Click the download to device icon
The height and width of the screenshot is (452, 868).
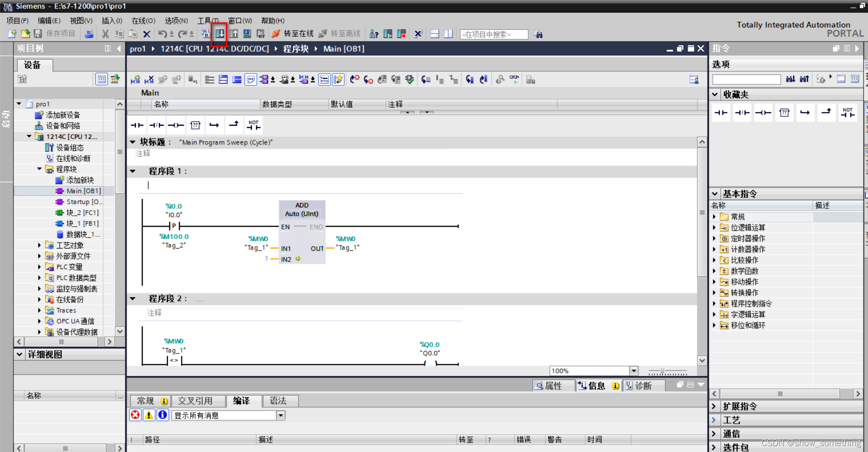[219, 34]
